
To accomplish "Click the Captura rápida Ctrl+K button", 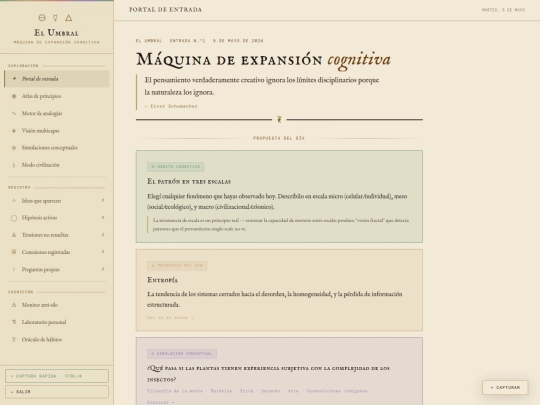I will click(x=57, y=376).
